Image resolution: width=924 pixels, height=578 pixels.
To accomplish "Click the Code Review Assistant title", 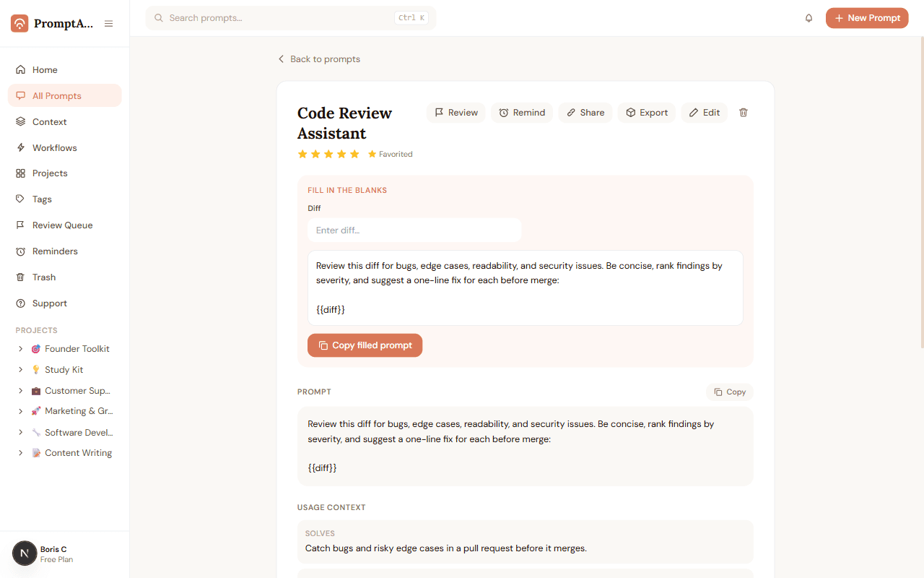I will 344,123.
